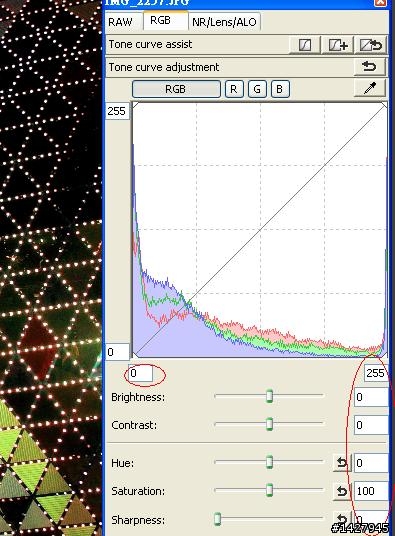Reset the tone curve adjustment
395x536 pixels.
point(370,67)
